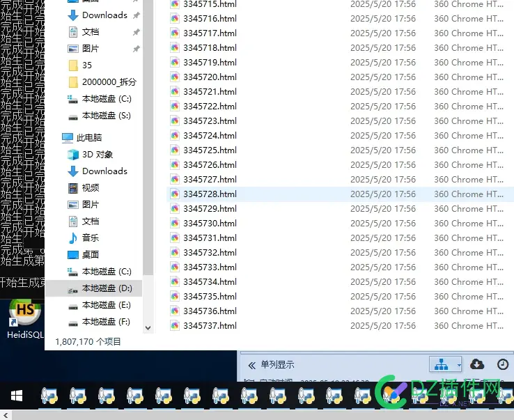Select file 3345728.html
The width and height of the screenshot is (514, 420).
click(210, 194)
